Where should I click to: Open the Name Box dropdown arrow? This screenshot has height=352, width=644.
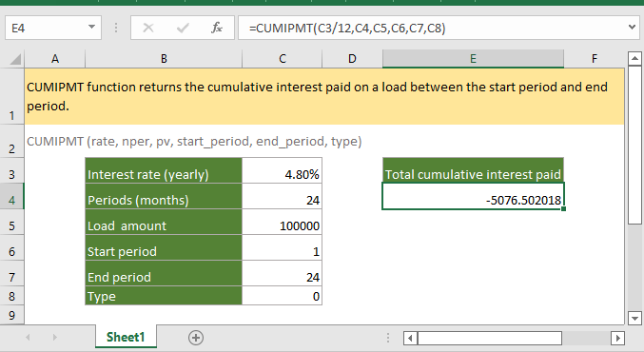pos(91,28)
